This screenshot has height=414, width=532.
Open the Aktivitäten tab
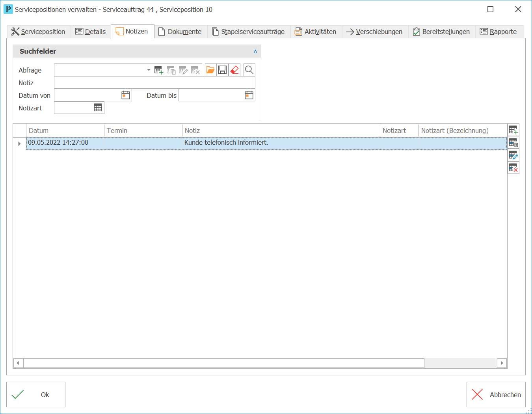point(316,32)
